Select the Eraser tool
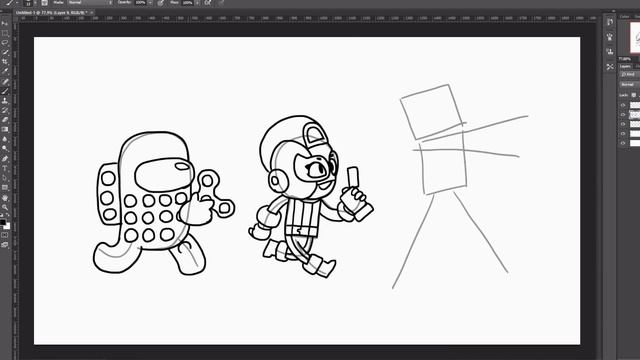The image size is (640, 360). pos(5,120)
